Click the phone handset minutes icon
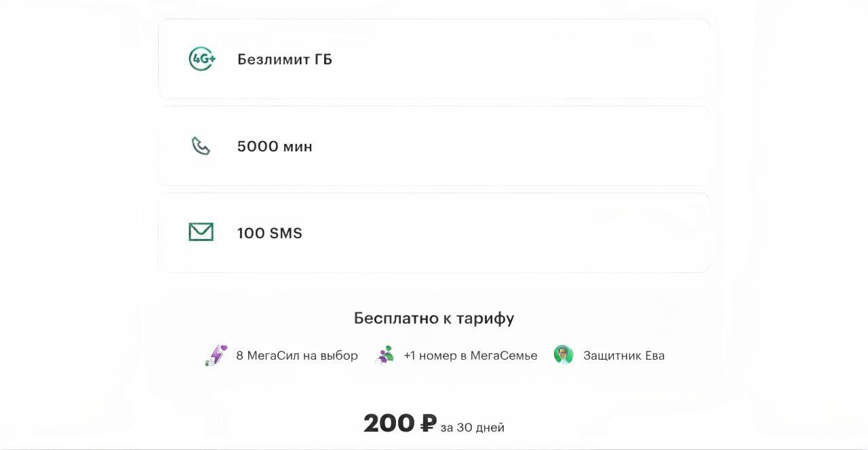Viewport: 868px width, 450px height. [201, 146]
